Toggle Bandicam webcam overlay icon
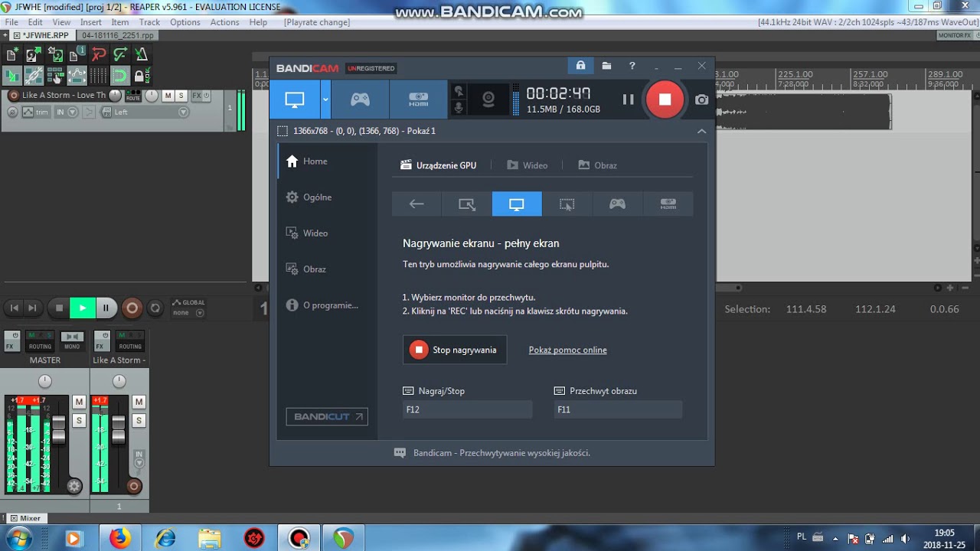Viewport: 980px width, 551px height. [488, 99]
